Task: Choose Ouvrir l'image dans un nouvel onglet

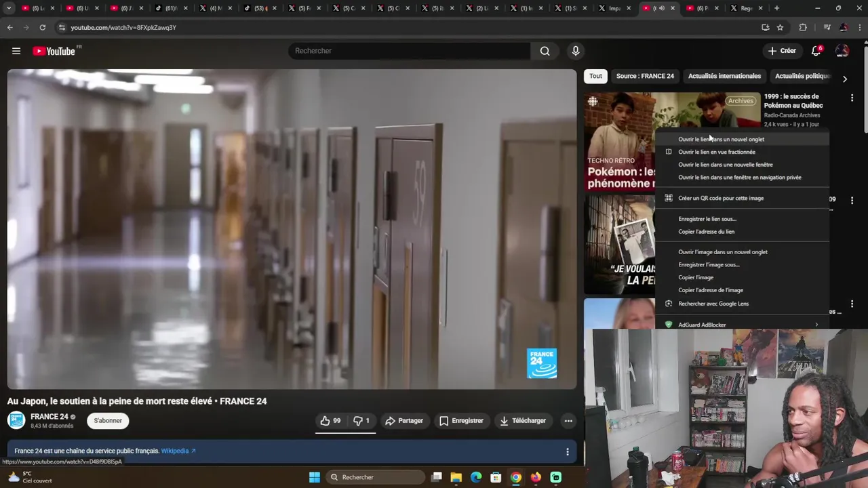Action: pos(742,252)
